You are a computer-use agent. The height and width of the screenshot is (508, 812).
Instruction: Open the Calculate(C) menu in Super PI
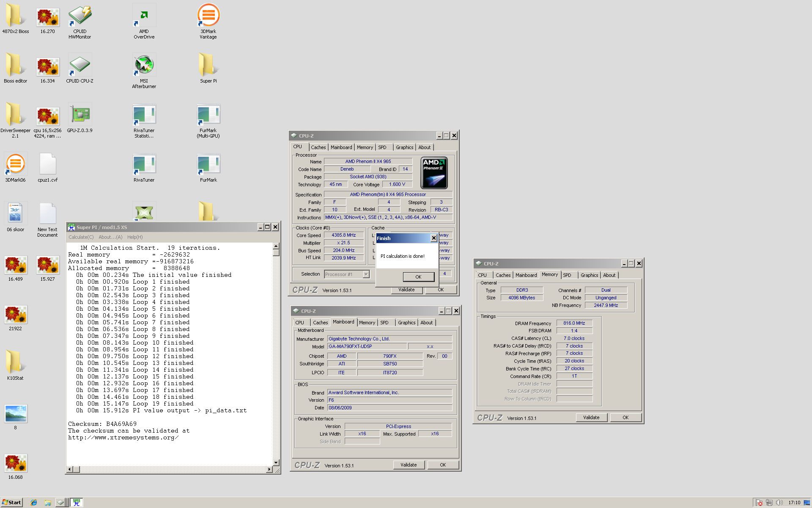pyautogui.click(x=81, y=237)
